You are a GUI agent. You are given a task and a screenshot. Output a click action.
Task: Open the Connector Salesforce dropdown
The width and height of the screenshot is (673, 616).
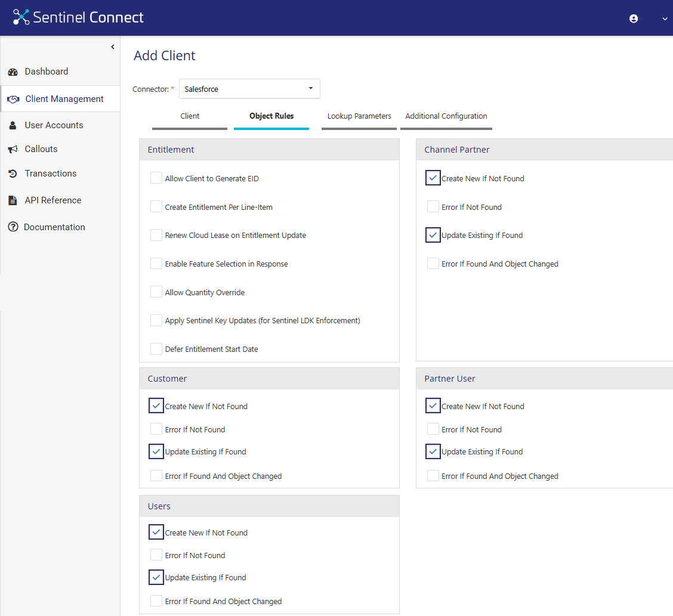[249, 89]
